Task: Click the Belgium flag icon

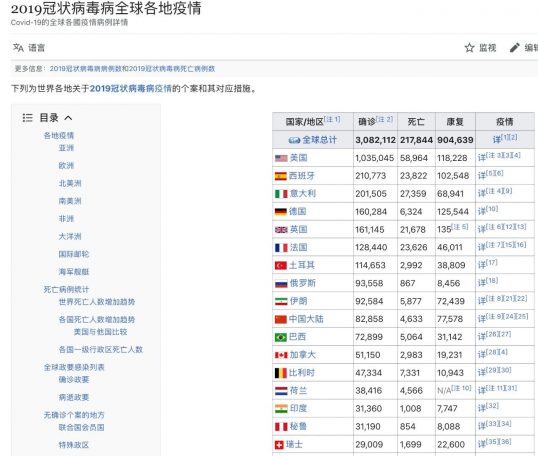Action: coord(281,373)
